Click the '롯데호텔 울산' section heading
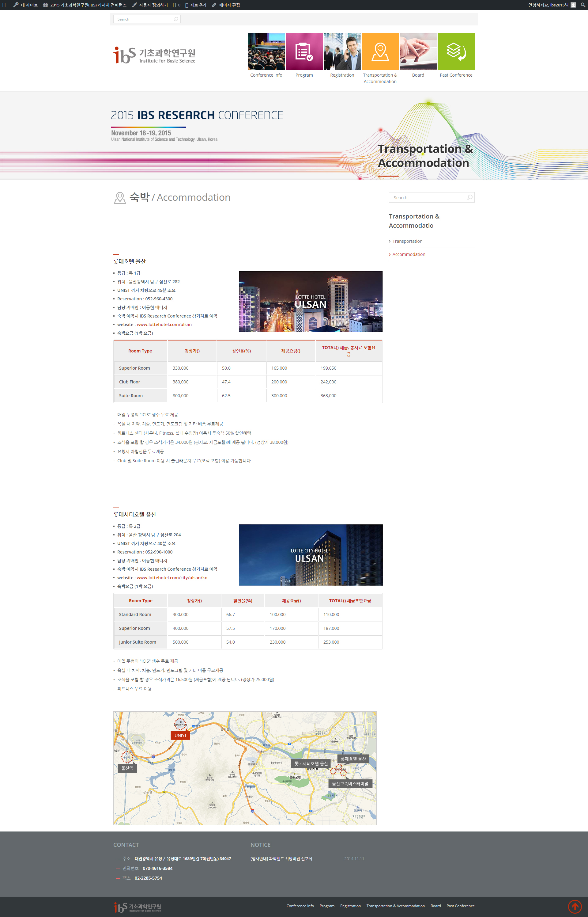Screen dimensions: 588x917 pyautogui.click(x=130, y=262)
